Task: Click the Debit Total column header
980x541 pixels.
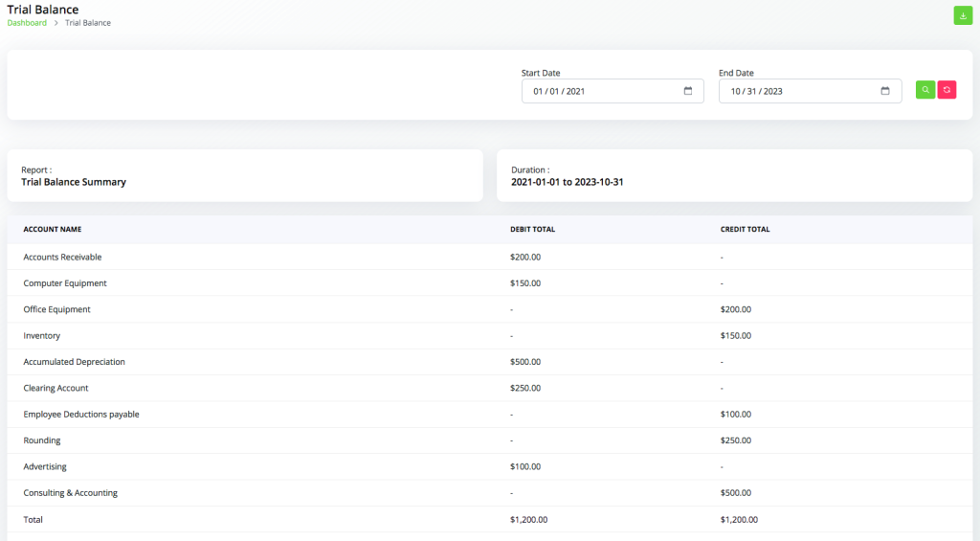Action: pyautogui.click(x=532, y=230)
